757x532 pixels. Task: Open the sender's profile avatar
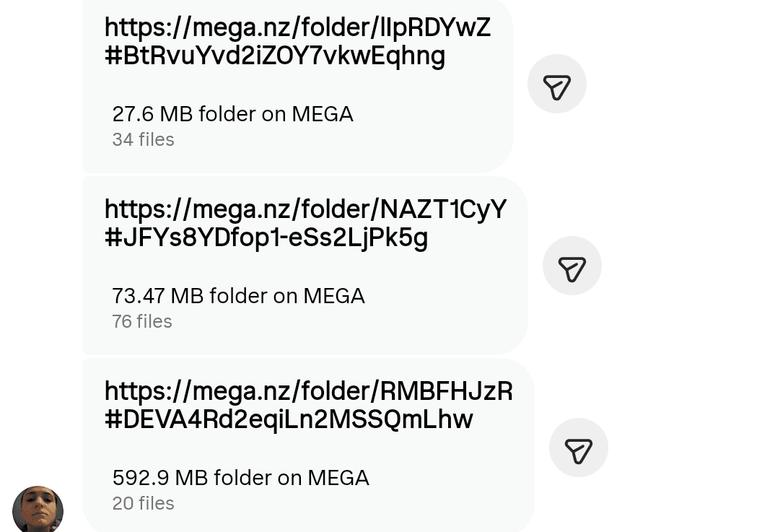(38, 510)
